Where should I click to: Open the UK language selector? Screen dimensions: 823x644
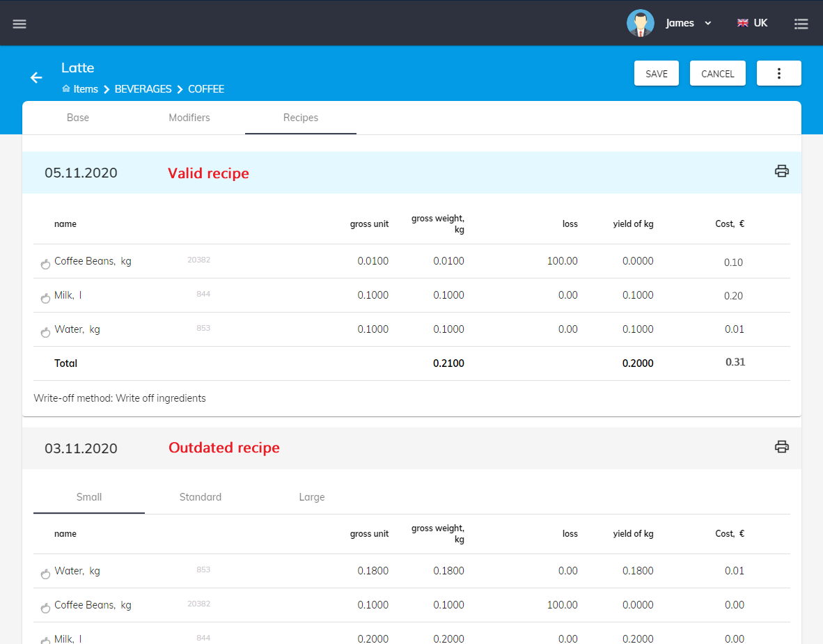pyautogui.click(x=753, y=23)
